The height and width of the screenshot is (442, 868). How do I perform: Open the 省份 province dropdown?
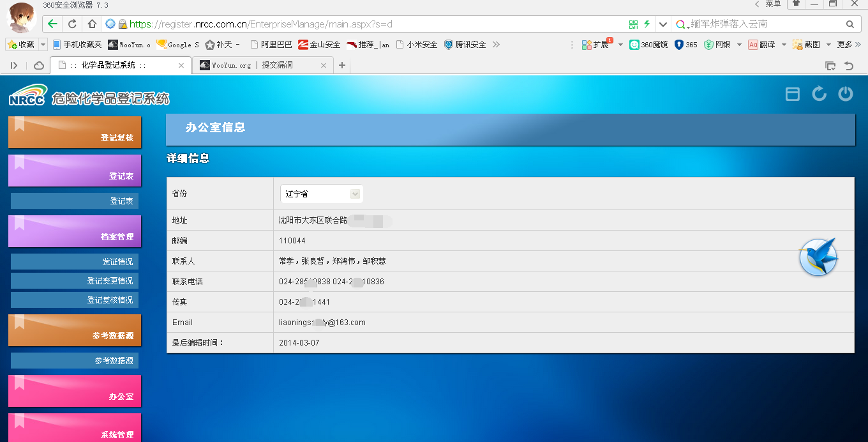click(322, 194)
